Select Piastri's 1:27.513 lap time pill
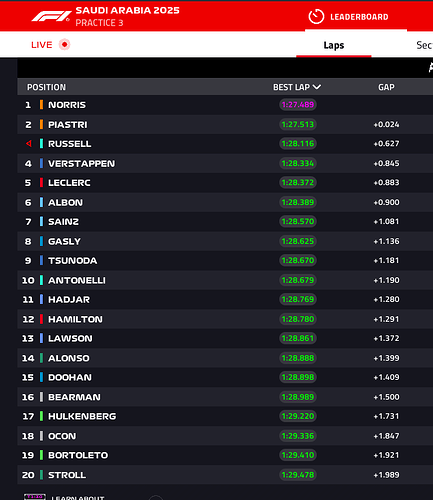 pos(298,124)
